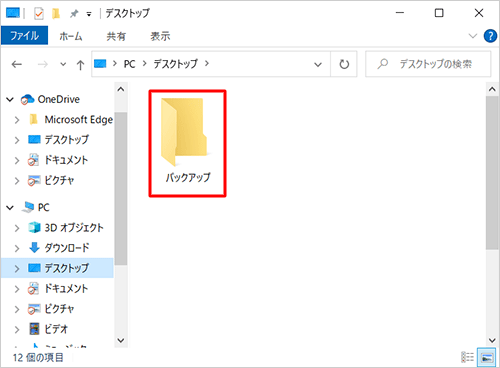Expand the highlighted デスクトップ under PC

17,269
